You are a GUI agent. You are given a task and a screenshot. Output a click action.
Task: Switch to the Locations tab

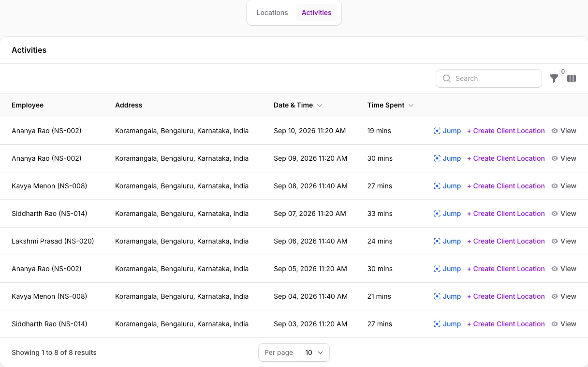pyautogui.click(x=272, y=13)
